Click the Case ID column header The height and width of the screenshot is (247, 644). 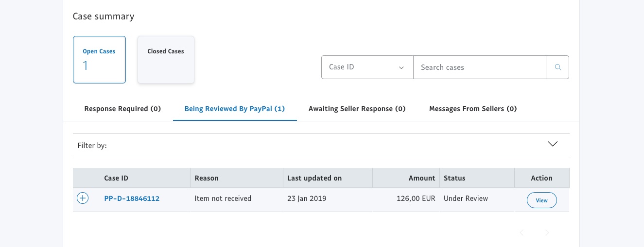click(x=116, y=178)
